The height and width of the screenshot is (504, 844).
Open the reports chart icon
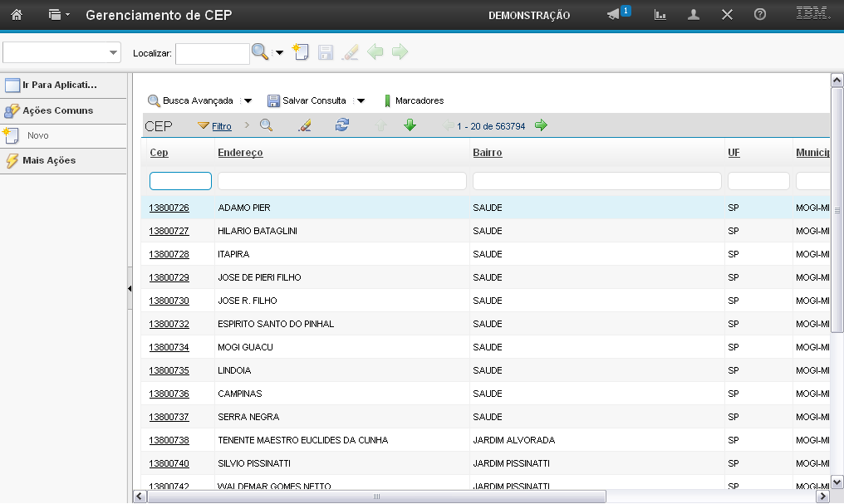point(660,15)
